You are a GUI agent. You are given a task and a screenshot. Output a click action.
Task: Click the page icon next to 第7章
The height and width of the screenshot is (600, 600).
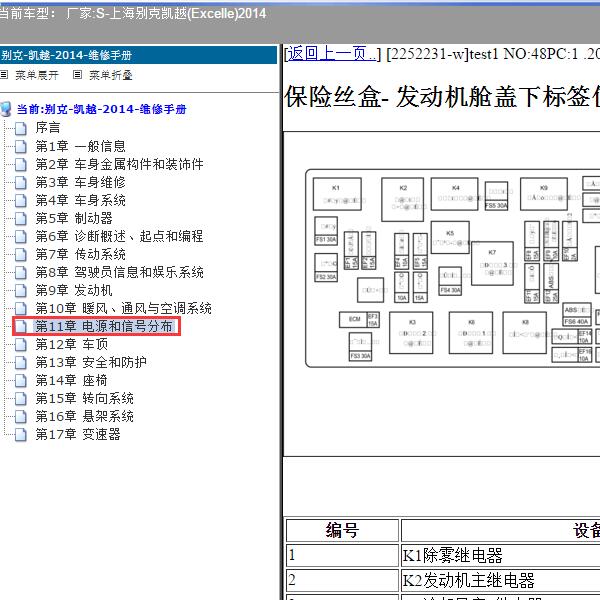click(21, 254)
